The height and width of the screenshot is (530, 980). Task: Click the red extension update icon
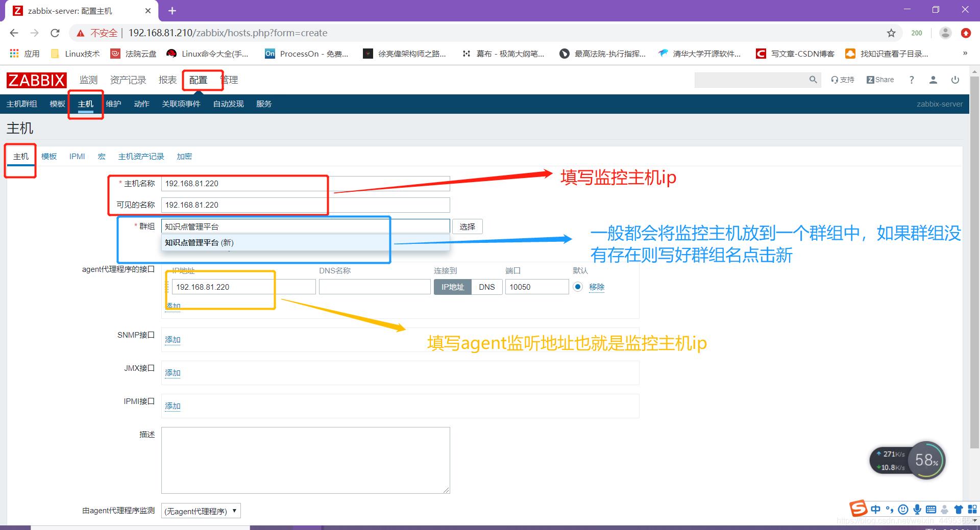966,33
